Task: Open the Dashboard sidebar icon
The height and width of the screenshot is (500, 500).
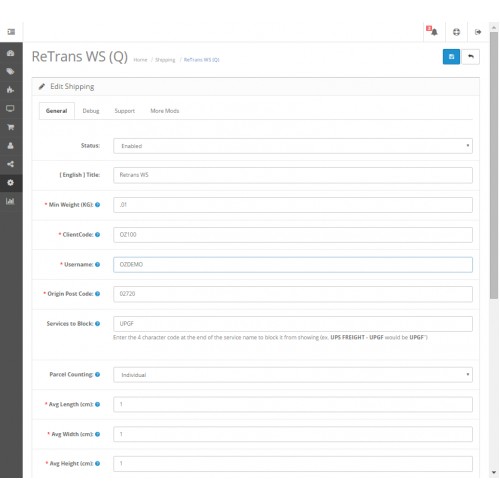Action: (11, 53)
